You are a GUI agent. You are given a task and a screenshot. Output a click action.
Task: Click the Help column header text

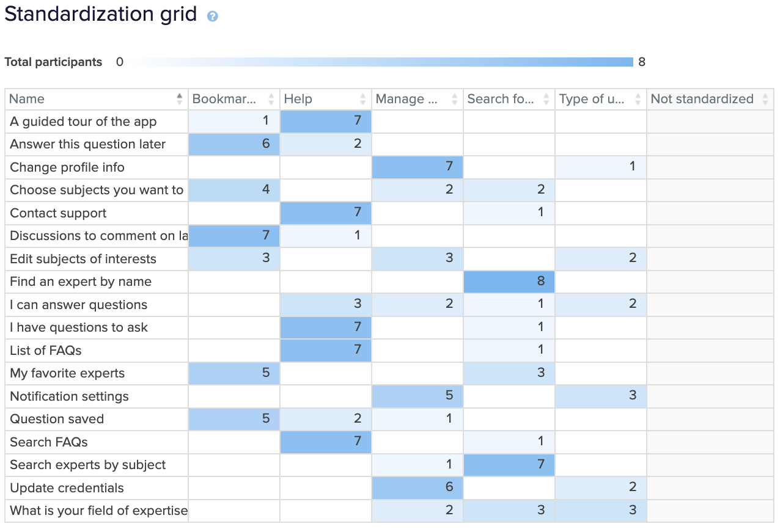[298, 99]
